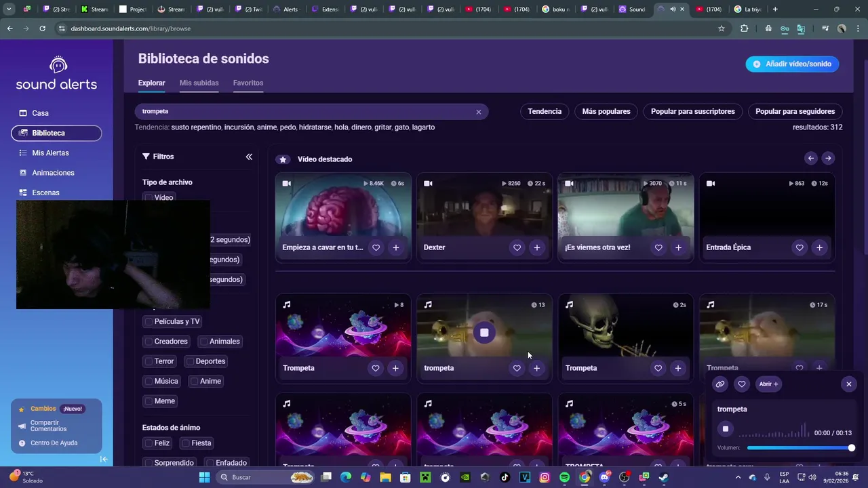The height and width of the screenshot is (488, 868).
Task: Add the Trompeta sound with 8 plays
Action: [x=395, y=368]
